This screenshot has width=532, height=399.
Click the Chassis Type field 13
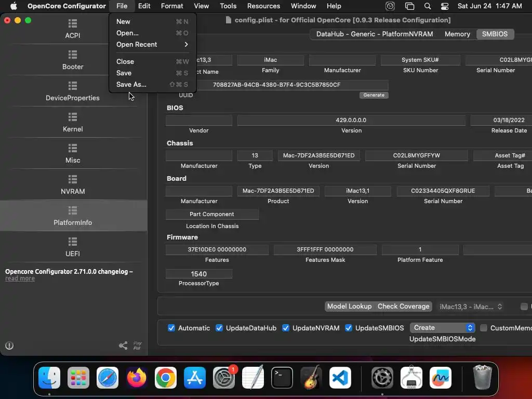tap(255, 156)
